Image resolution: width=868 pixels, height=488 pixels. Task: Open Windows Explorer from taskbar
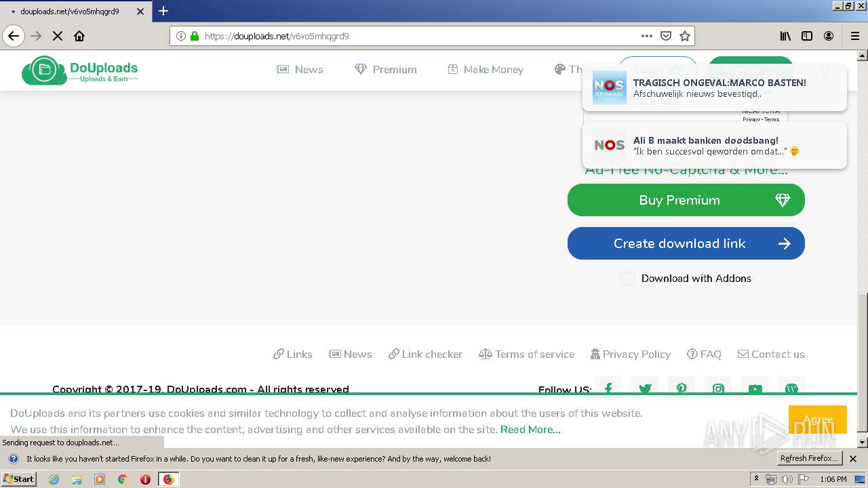coord(77,479)
